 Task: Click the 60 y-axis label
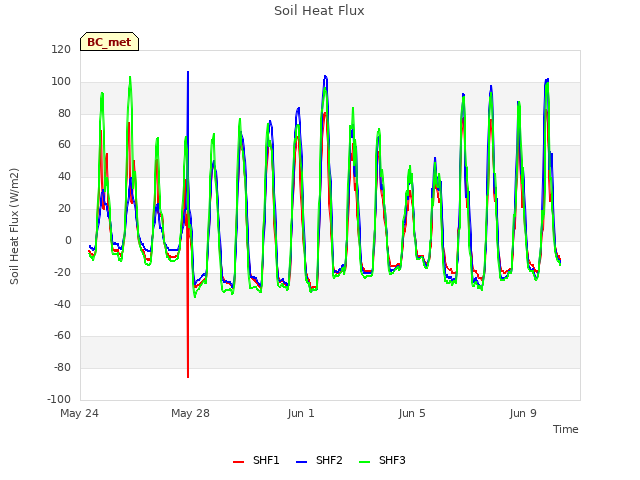click(64, 144)
